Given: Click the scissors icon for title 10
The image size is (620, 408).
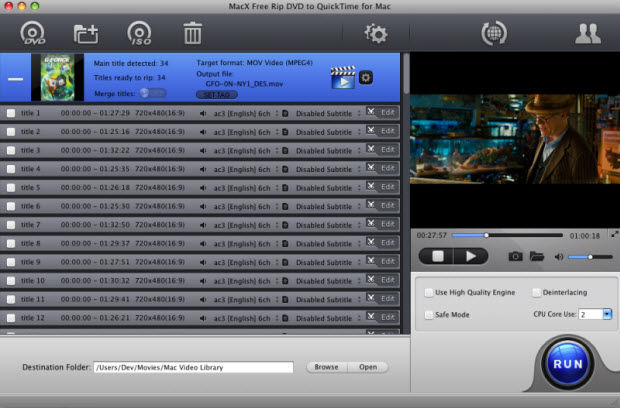Looking at the screenshot, I should click(370, 280).
